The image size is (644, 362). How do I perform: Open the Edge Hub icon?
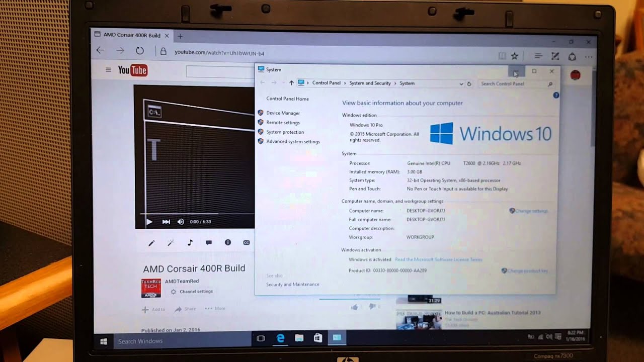538,56
